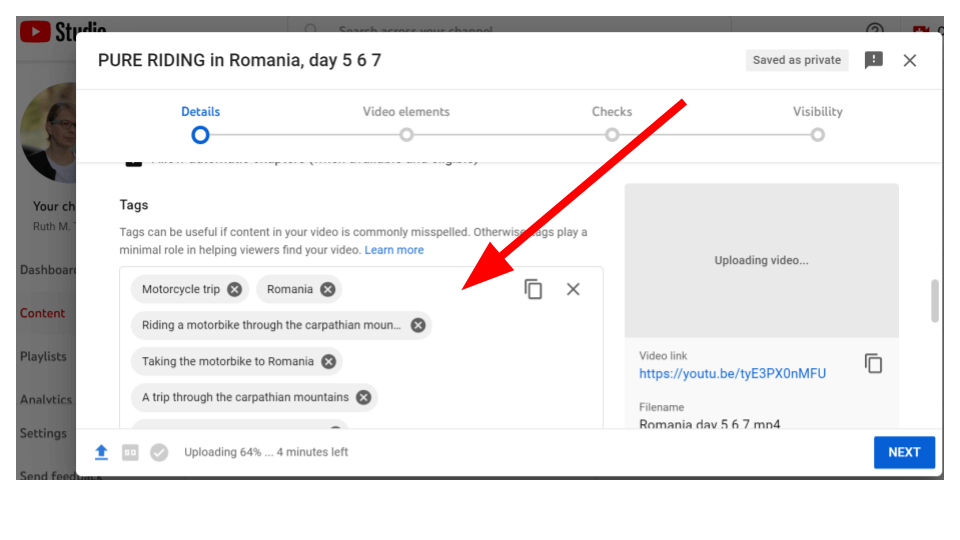Go to the Visibility step

[x=817, y=111]
